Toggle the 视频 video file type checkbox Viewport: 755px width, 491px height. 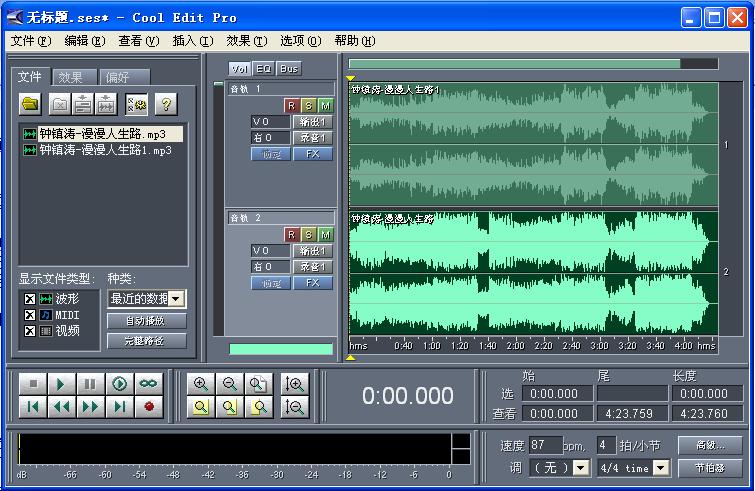29,331
